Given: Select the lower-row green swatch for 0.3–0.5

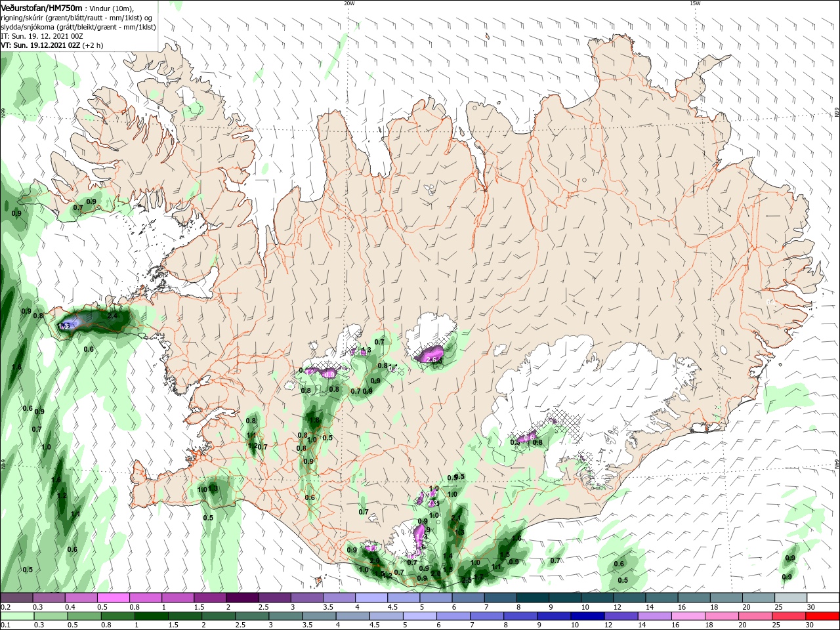Looking at the screenshot, I should pos(50,616).
